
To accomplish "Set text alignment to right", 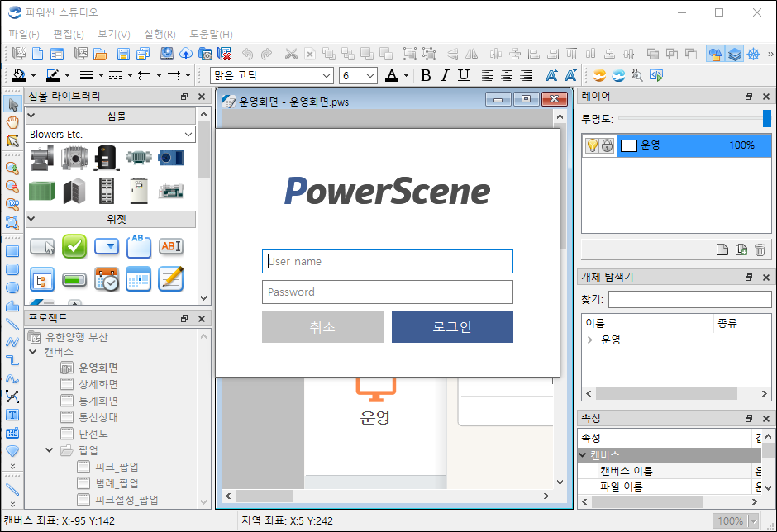I will (526, 75).
